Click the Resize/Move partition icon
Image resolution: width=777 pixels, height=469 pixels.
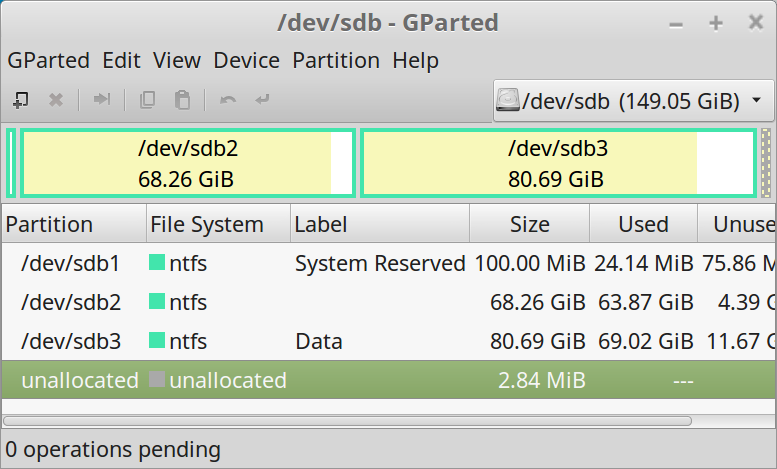click(x=101, y=100)
